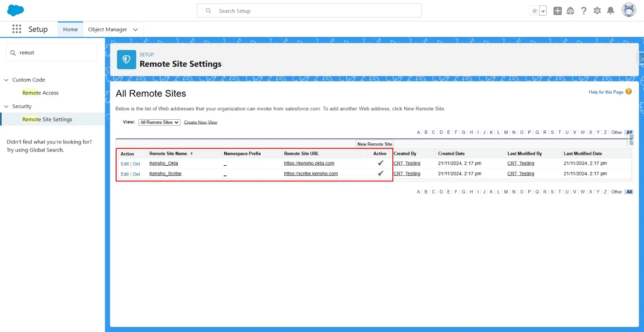Add this page to favorites star
This screenshot has width=644, height=332.
click(534, 11)
